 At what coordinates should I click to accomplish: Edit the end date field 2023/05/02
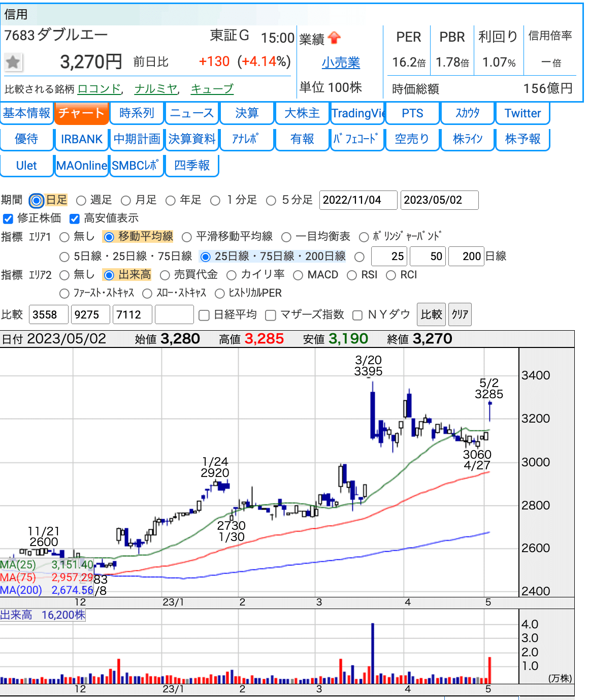pos(439,200)
